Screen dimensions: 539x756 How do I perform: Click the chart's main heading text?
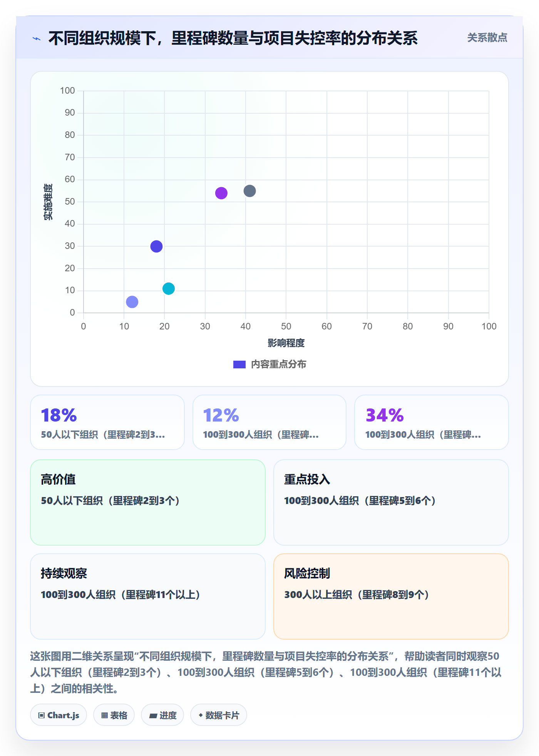pos(233,38)
